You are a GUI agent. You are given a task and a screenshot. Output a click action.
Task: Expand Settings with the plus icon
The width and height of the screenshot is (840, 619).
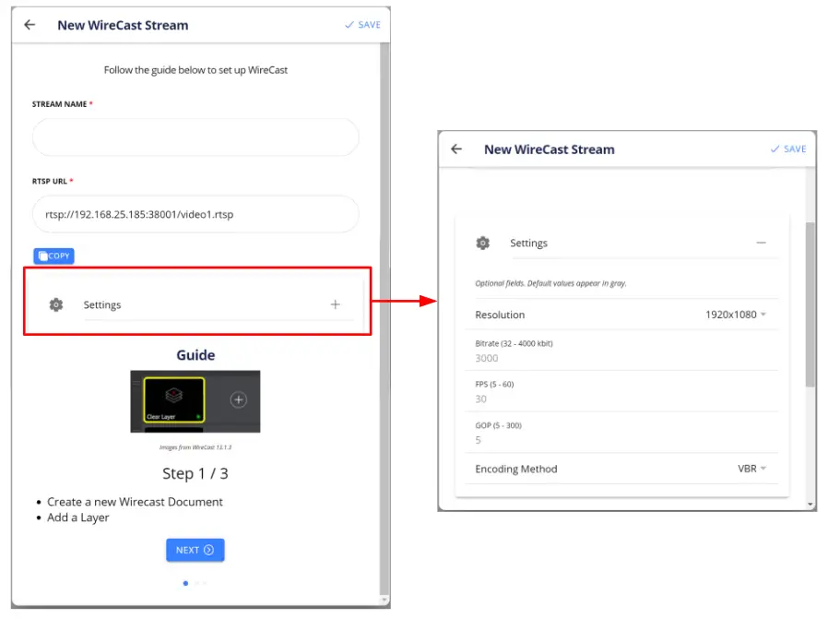[335, 304]
